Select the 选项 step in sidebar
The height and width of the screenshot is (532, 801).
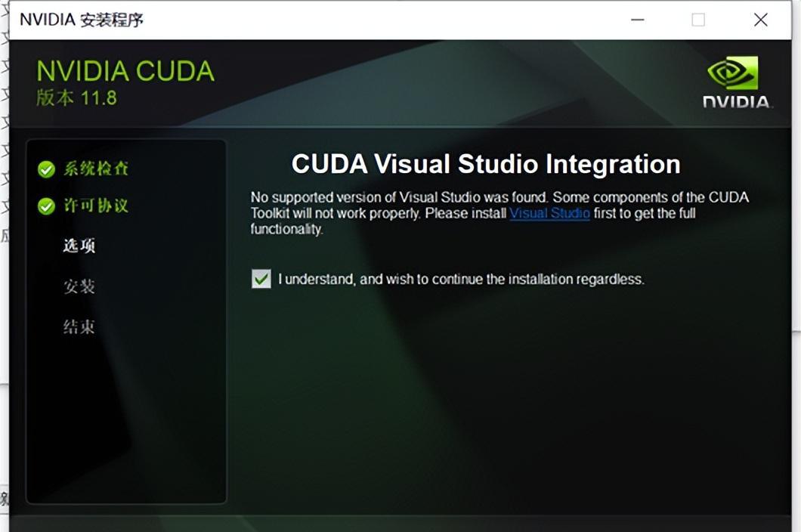coord(79,246)
